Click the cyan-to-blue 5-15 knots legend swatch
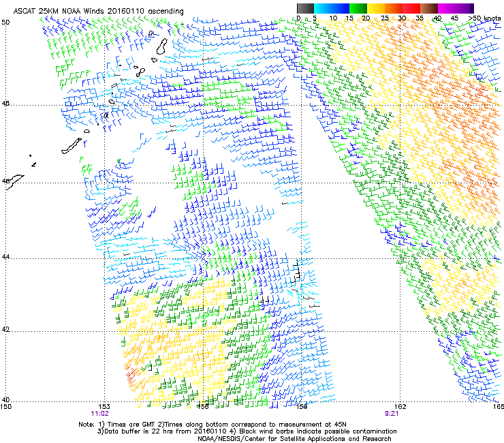The height and width of the screenshot is (443, 504). [332, 8]
